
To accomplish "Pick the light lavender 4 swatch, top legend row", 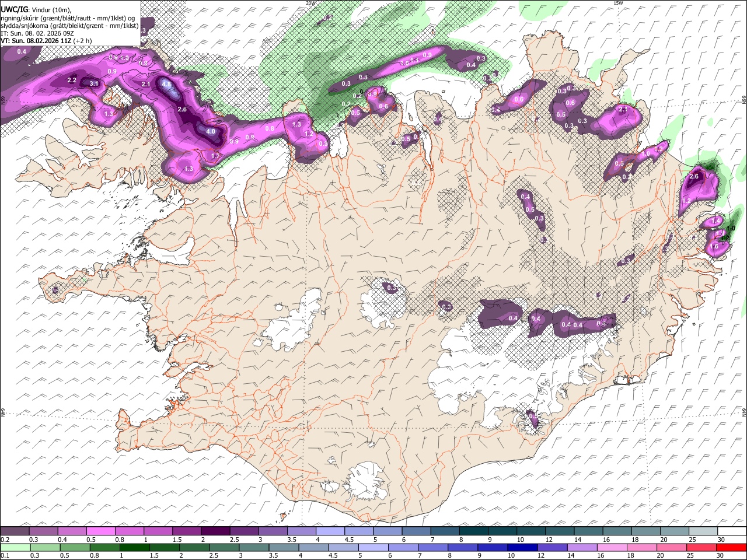I will point(330,531).
